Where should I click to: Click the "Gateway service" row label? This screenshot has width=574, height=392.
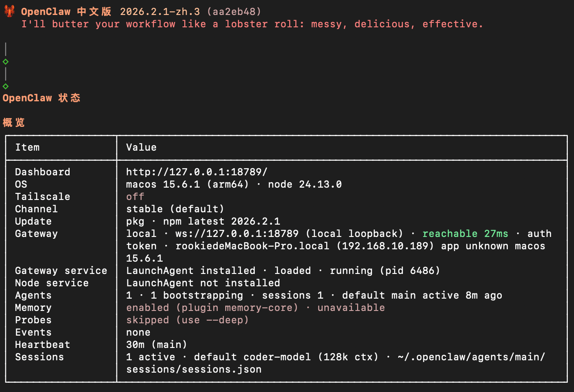click(x=61, y=271)
